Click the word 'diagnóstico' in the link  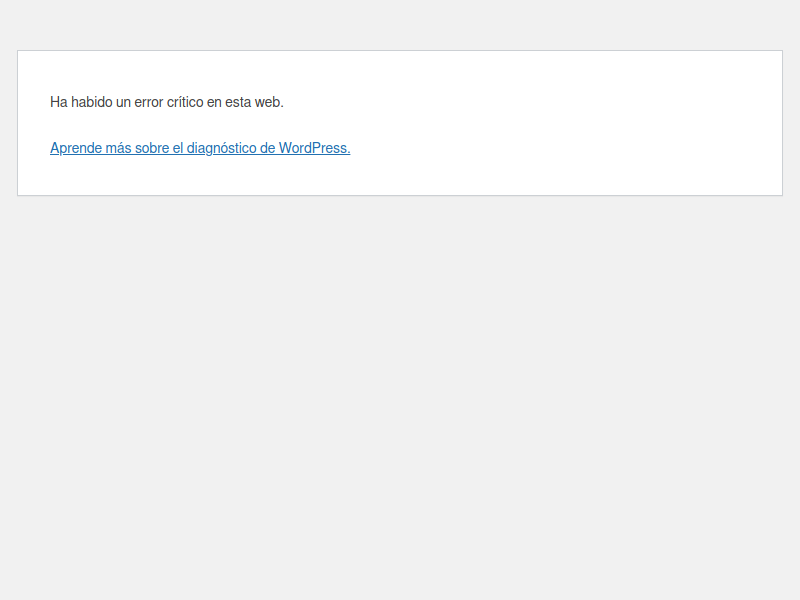click(x=221, y=148)
